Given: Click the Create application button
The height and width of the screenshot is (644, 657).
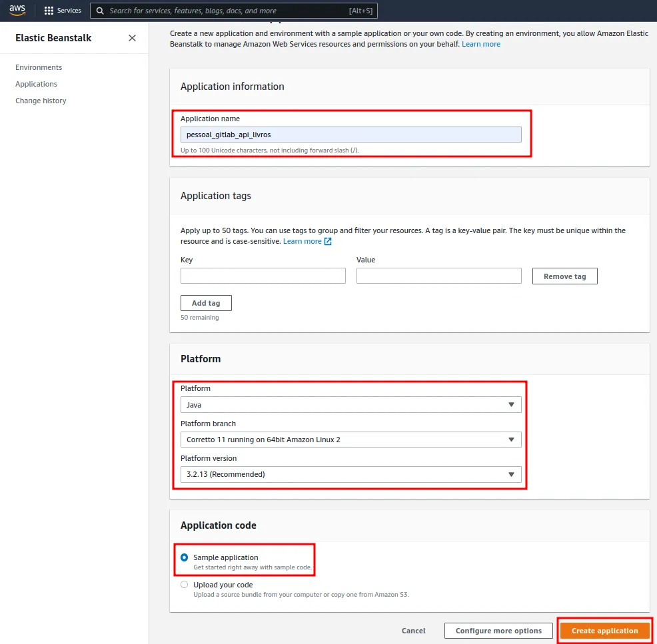Looking at the screenshot, I should click(604, 631).
